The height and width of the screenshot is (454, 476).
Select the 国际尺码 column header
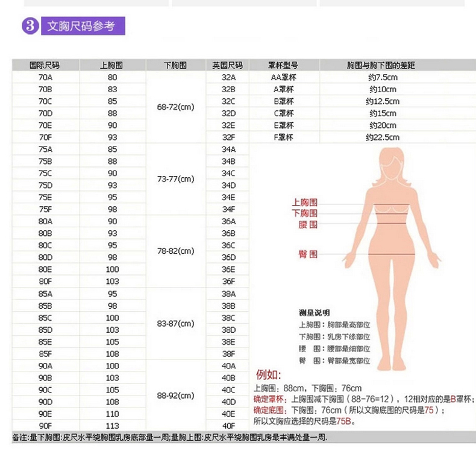click(45, 65)
